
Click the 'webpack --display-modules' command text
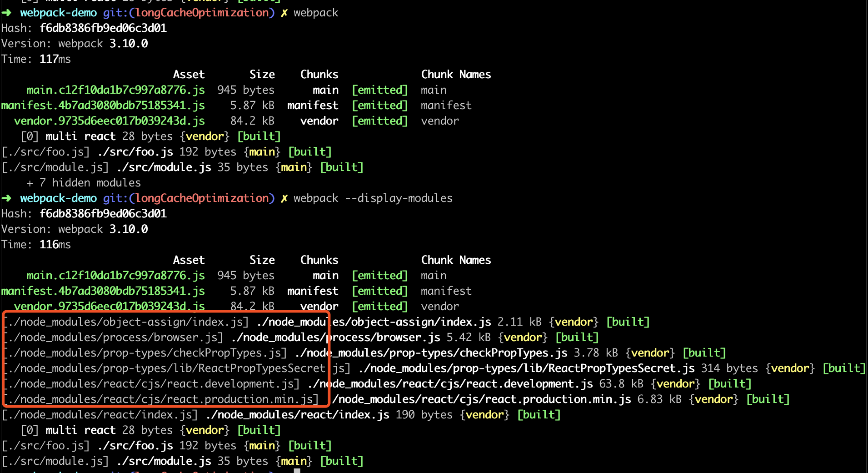point(373,198)
